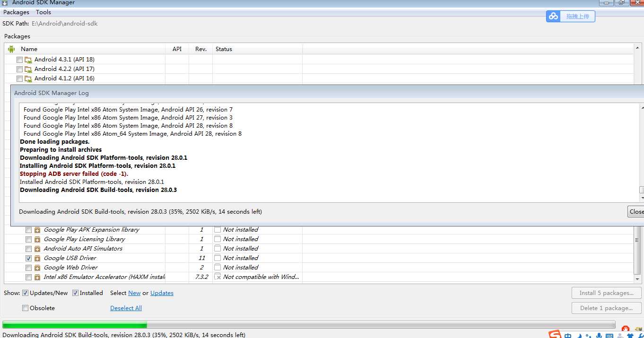Check the Intel x86 Emulator Accelerator checkbox
The width and height of the screenshot is (644, 338).
(28, 277)
